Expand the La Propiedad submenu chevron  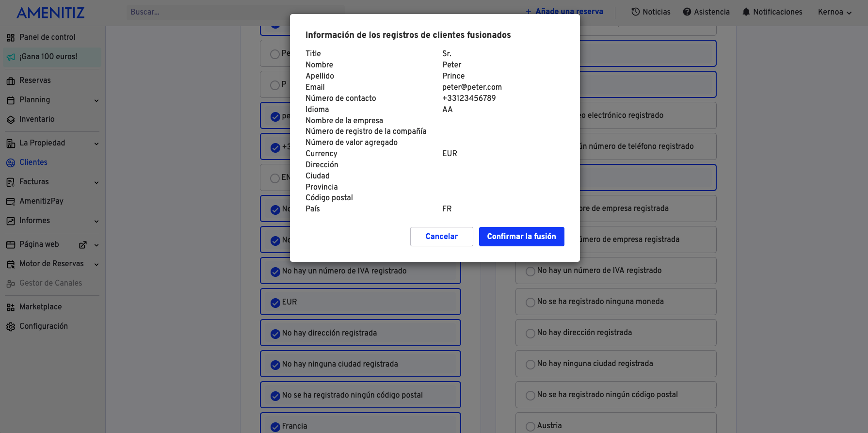(x=96, y=144)
